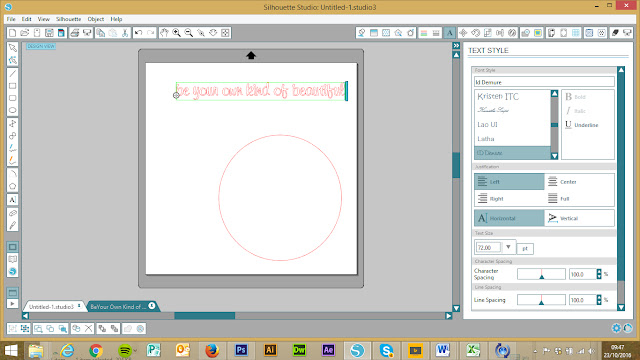
Task: Select the Draw an Ellipse tool
Action: (12, 110)
